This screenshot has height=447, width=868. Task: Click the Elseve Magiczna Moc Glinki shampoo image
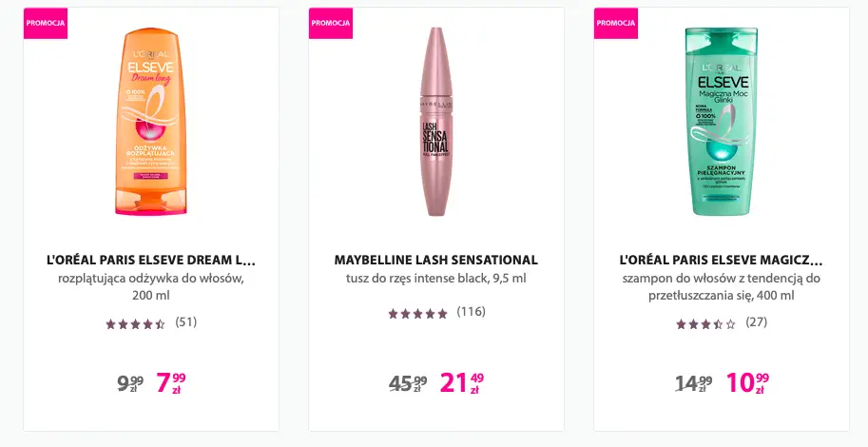[722, 122]
